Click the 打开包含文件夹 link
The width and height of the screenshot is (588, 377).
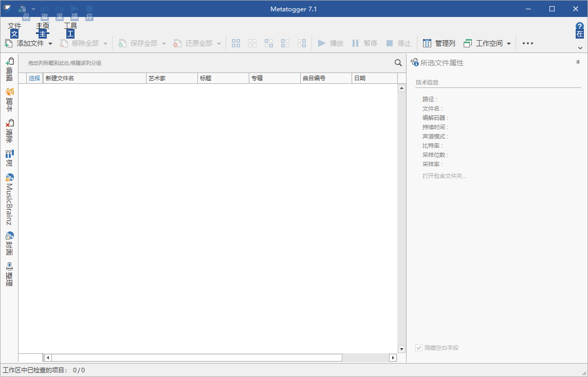(x=444, y=176)
